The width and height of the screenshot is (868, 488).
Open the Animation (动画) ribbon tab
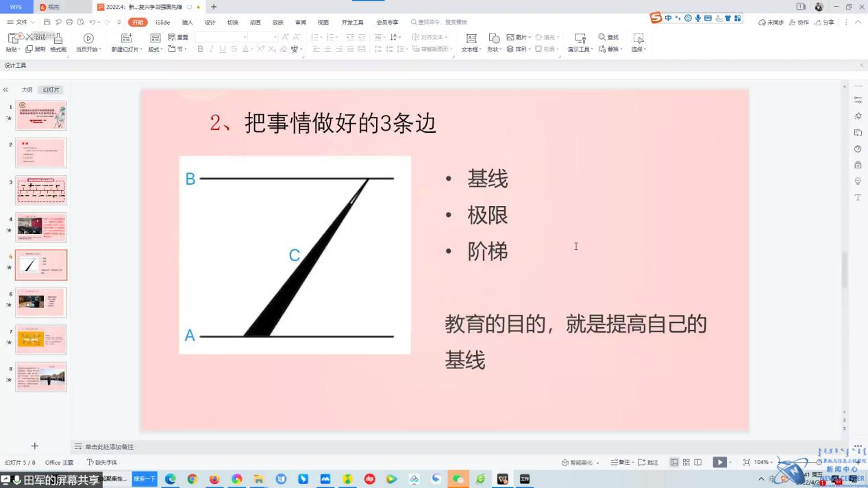[x=255, y=23]
